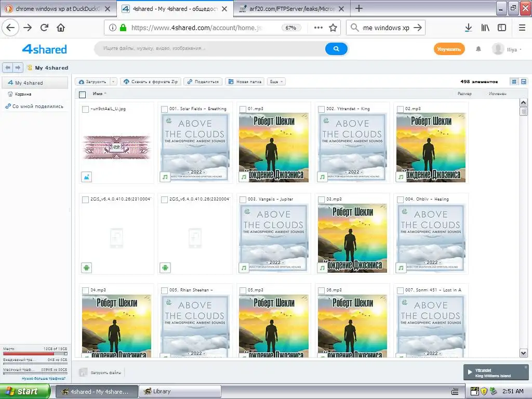Click the blue magnifier search button
The image size is (532, 399).
pos(336,49)
